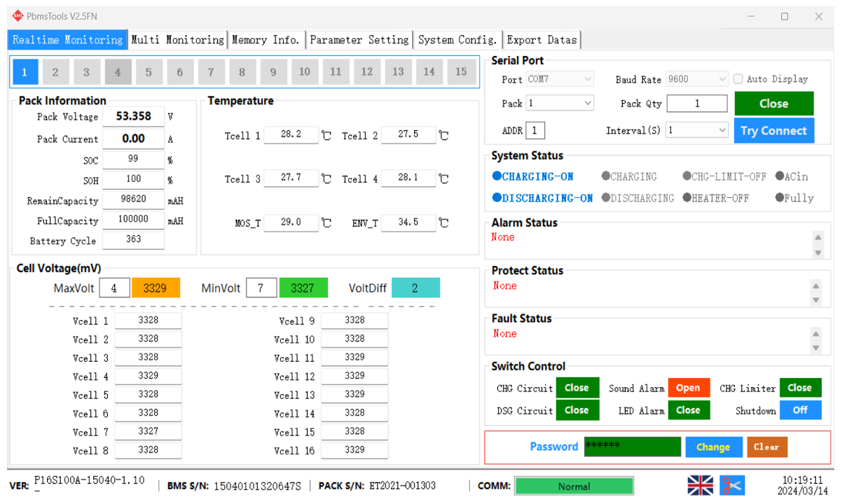Click the blue scissors disconnect icon
This screenshot has height=504, width=842.
[x=731, y=484]
